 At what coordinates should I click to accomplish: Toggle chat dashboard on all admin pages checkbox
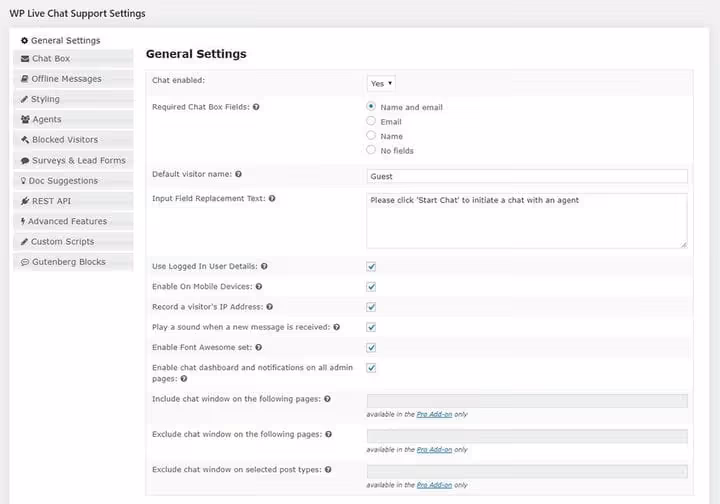tap(371, 368)
